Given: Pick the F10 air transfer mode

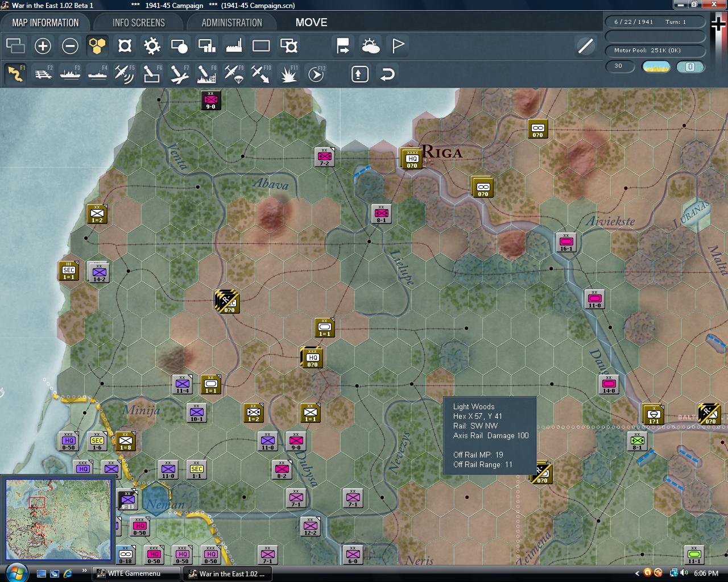Looking at the screenshot, I should [261, 74].
